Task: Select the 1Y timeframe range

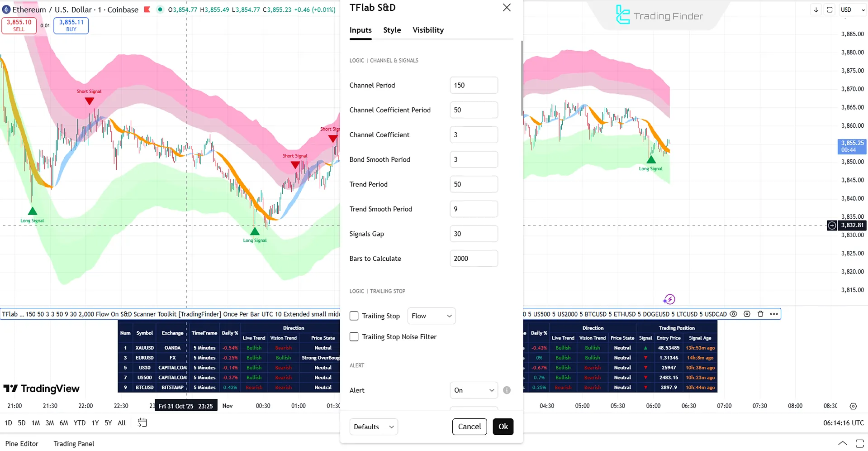Action: (x=95, y=422)
